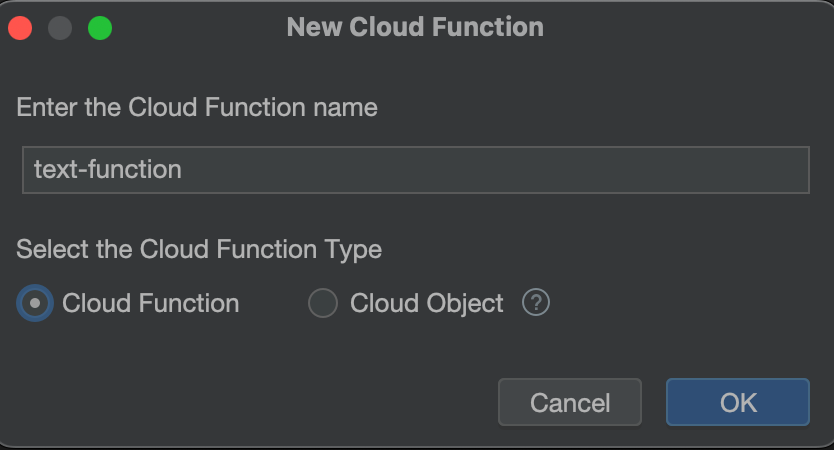Close the dialog using the red button
This screenshot has width=834, height=450.
click(x=20, y=28)
